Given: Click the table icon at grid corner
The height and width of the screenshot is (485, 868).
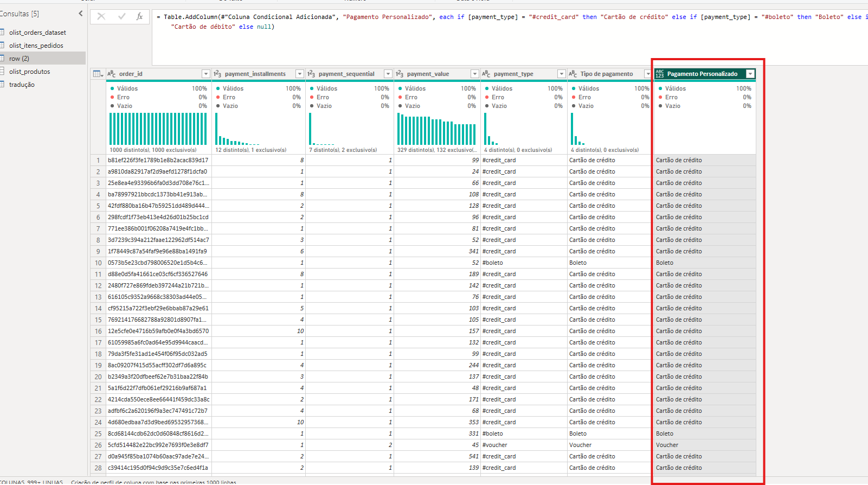Looking at the screenshot, I should [98, 74].
